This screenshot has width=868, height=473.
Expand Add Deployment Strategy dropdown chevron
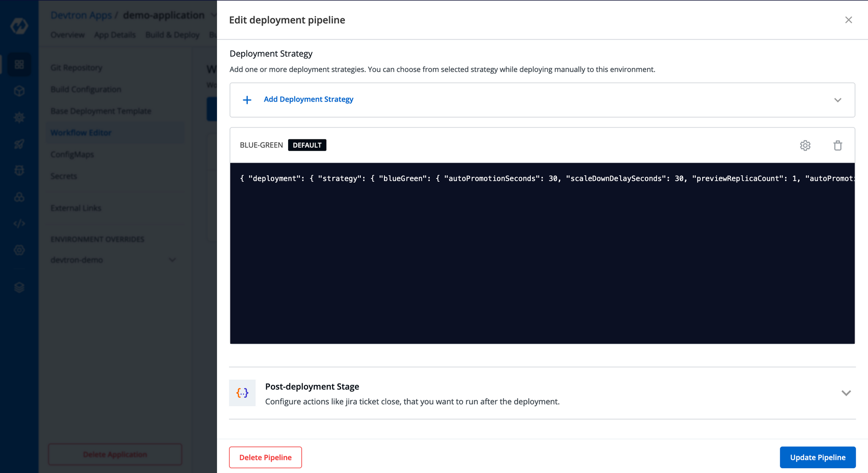(x=838, y=100)
